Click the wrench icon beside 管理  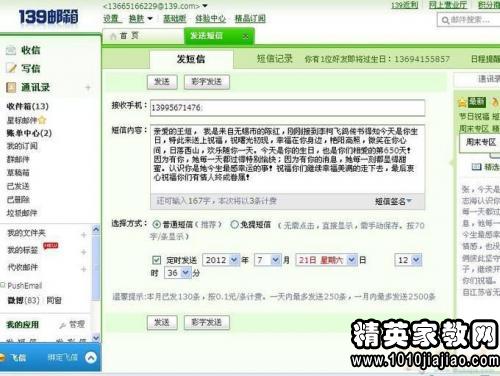pos(62,325)
